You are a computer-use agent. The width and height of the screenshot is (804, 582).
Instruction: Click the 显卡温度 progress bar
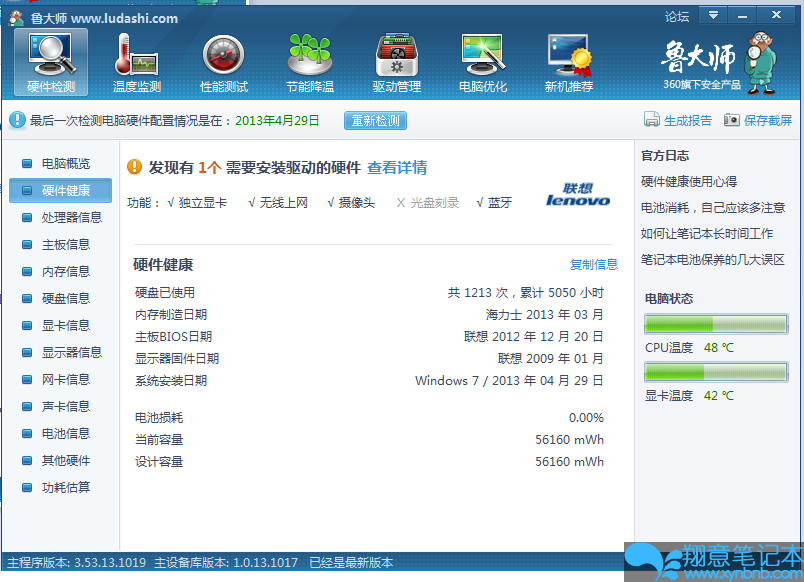[x=716, y=372]
